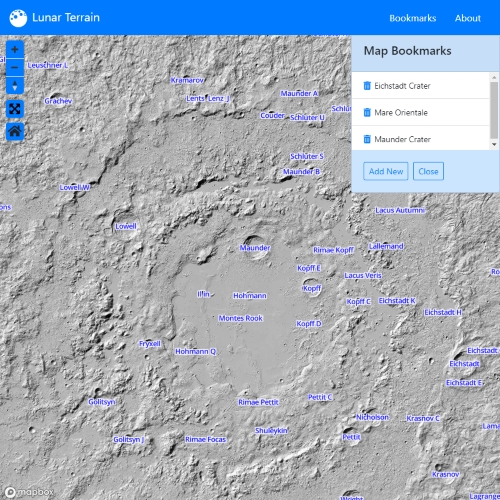
Task: Click bookmarks list scrollbar up arrow
Action: click(x=494, y=77)
